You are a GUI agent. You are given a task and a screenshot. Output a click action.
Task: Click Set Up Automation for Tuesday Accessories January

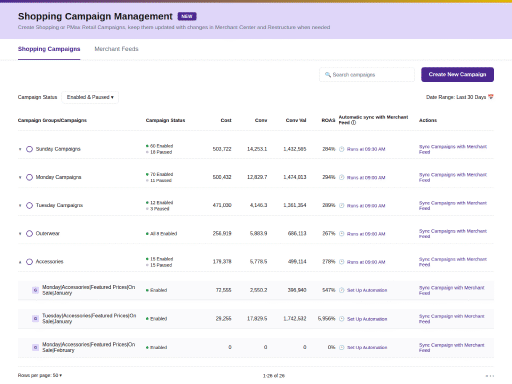[x=367, y=319]
